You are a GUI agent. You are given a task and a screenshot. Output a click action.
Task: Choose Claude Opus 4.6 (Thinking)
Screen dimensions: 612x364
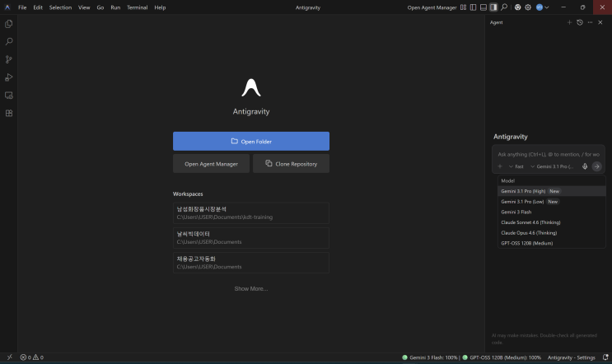[552, 232]
